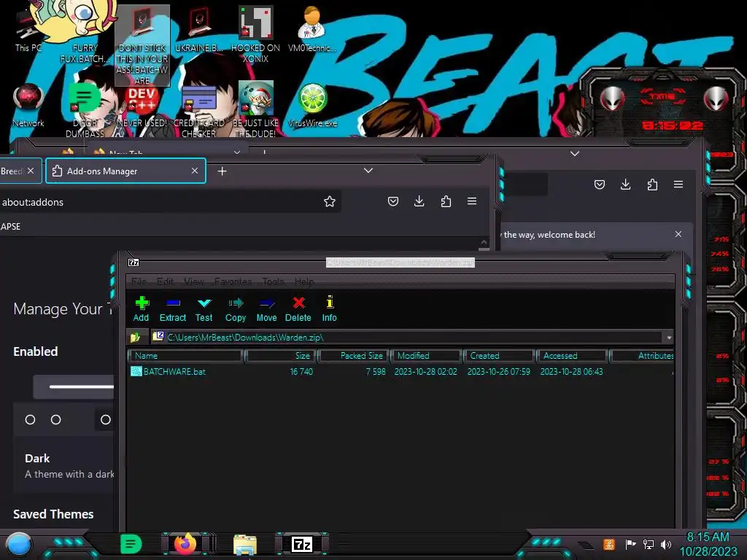
Task: Dismiss the welcome back notification
Action: [678, 234]
